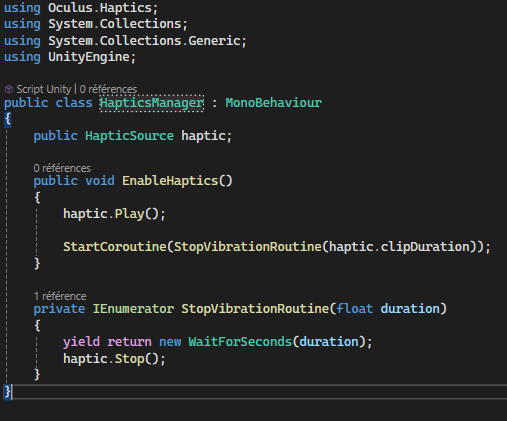Click 'using UnityEngine;' line

(70, 57)
